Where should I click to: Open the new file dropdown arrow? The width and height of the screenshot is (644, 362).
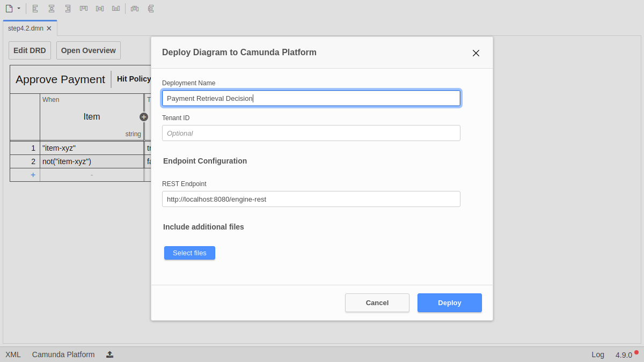[x=19, y=9]
